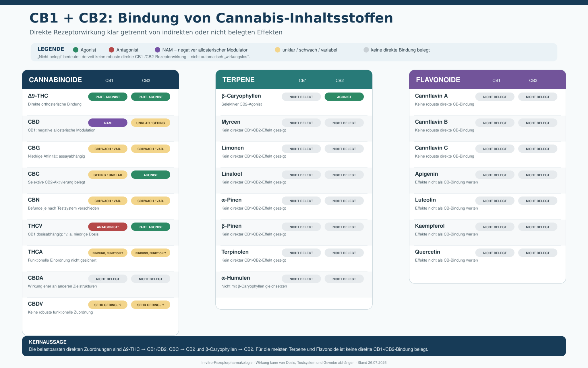Click CBN's CB2 'SCHWACH / VAR.' pill
Image resolution: width=588 pixels, height=368 pixels.
point(151,201)
